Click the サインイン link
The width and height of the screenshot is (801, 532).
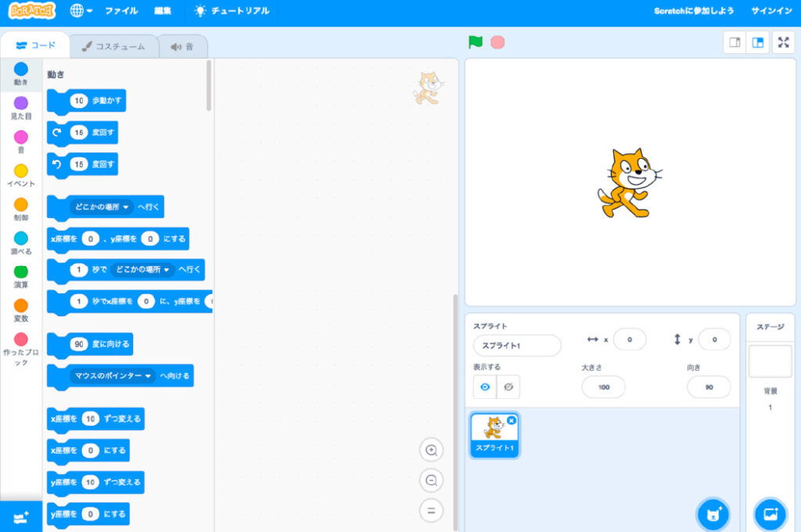770,11
